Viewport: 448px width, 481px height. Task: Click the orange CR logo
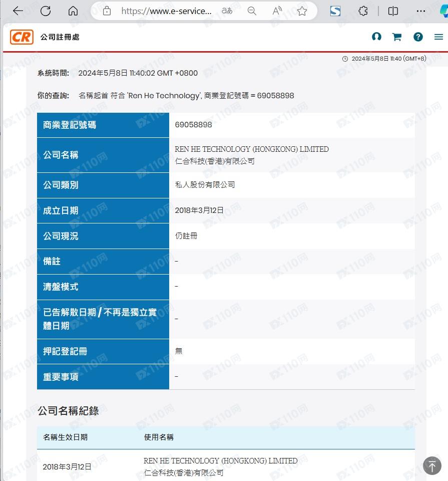(x=22, y=37)
